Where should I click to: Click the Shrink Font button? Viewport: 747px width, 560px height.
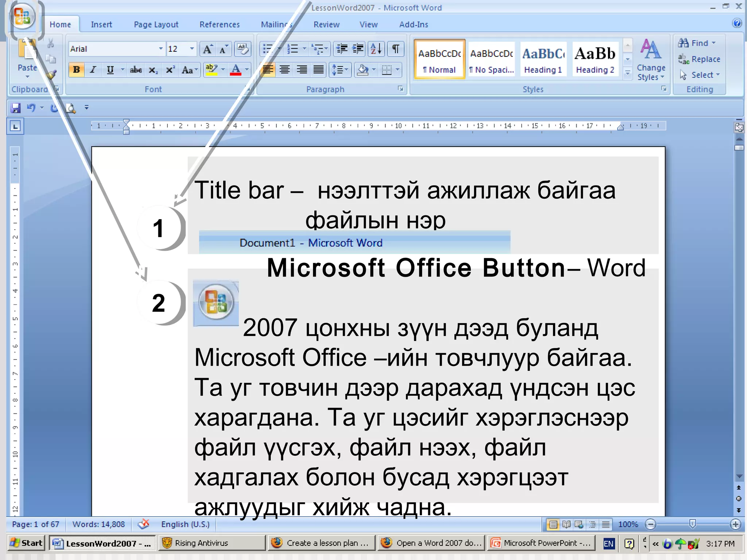click(224, 49)
